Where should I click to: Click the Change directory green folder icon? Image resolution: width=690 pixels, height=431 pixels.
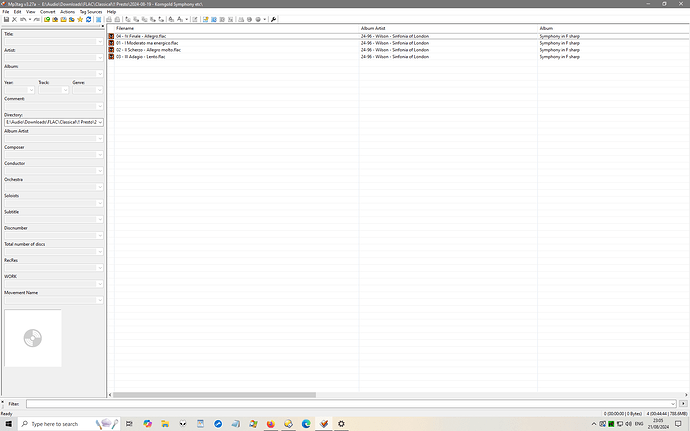(47, 19)
